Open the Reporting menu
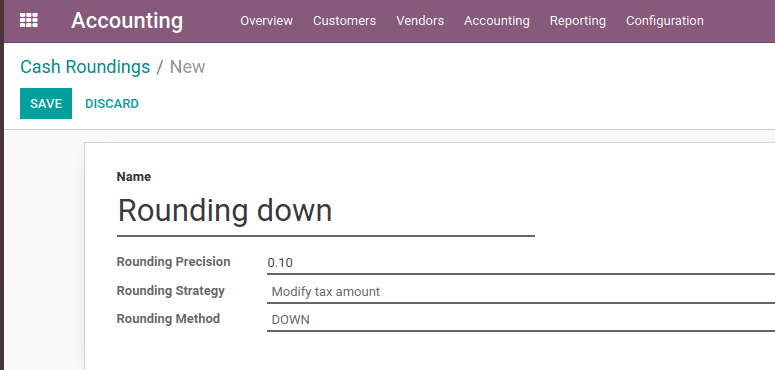The height and width of the screenshot is (370, 775). (578, 21)
